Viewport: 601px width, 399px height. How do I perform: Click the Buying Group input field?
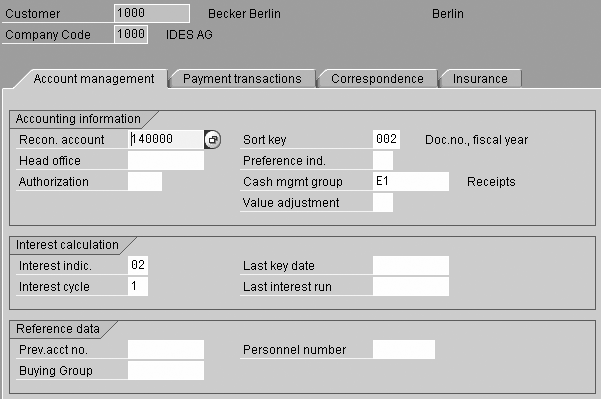click(166, 371)
